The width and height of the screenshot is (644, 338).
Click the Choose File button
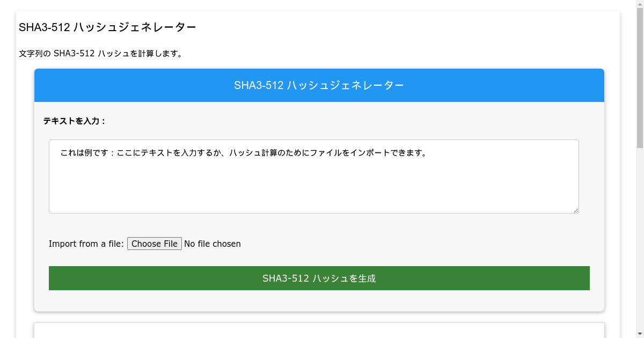tap(154, 244)
